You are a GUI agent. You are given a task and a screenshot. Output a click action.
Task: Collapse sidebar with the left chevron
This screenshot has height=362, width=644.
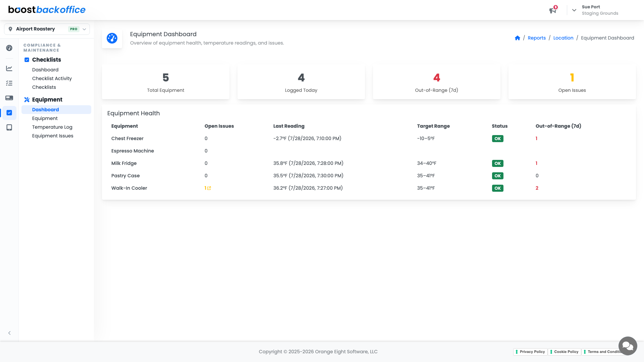point(9,333)
